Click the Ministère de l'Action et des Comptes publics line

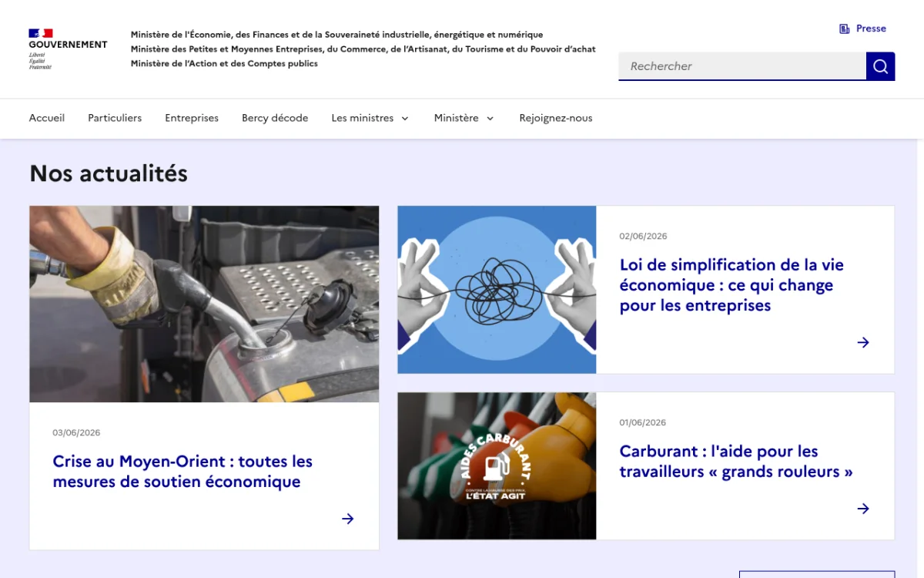pyautogui.click(x=224, y=64)
